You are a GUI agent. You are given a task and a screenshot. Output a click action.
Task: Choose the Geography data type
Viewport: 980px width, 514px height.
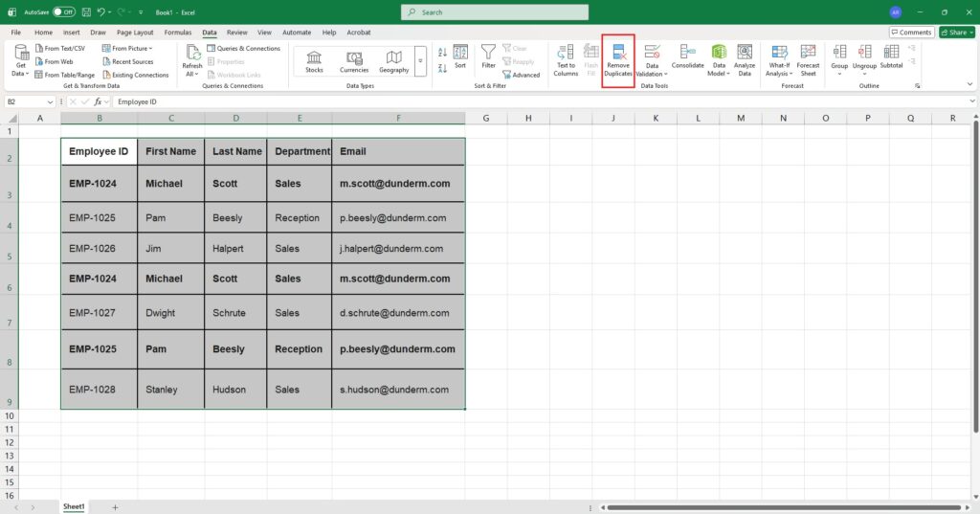click(x=393, y=60)
